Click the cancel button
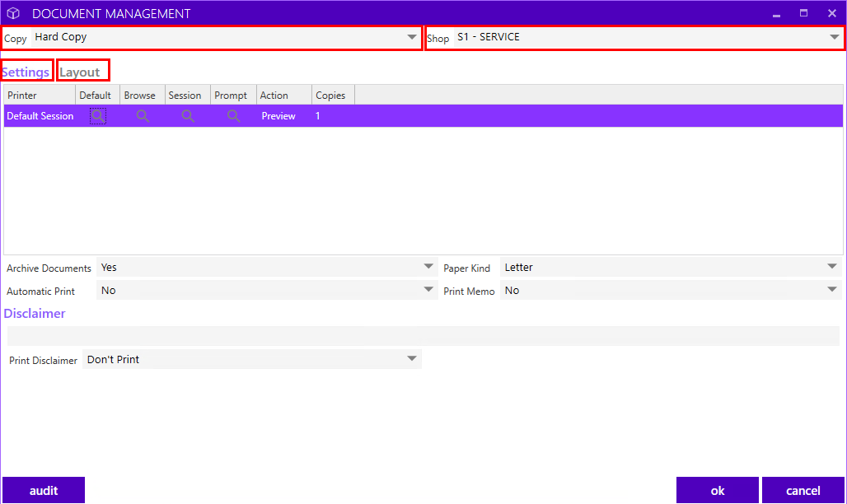847x504 pixels. 803,490
